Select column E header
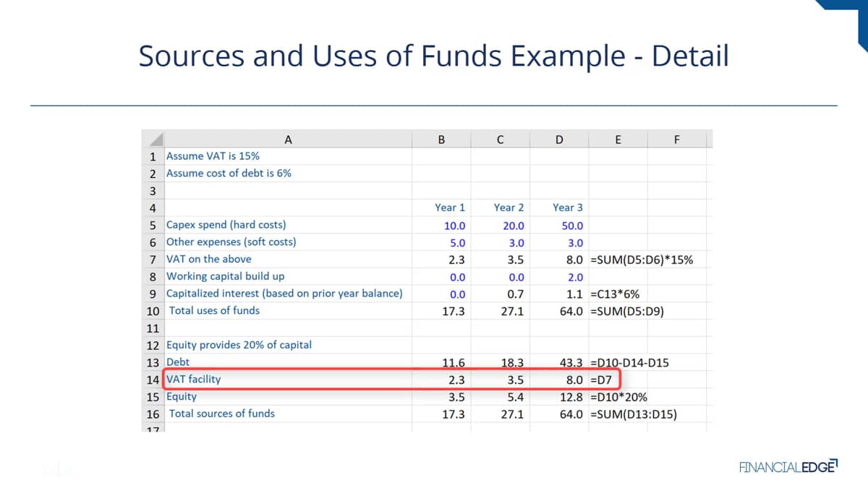The width and height of the screenshot is (868, 488). [x=617, y=140]
